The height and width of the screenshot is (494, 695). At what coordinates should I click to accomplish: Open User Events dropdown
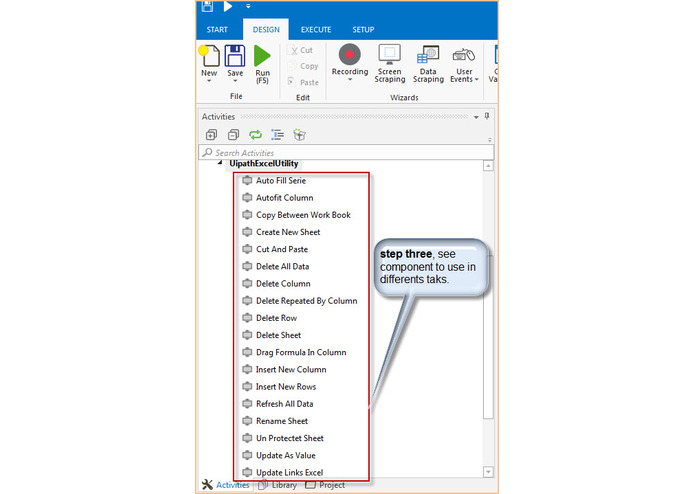[464, 63]
